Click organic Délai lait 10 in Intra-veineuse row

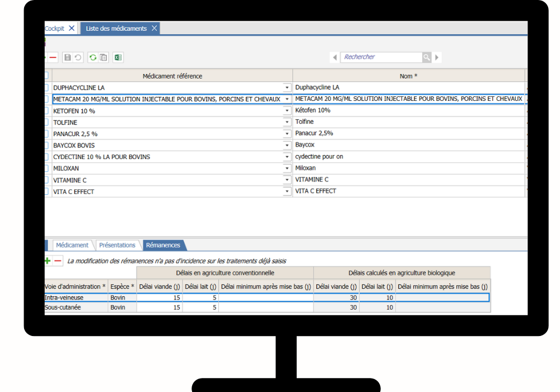click(x=377, y=298)
